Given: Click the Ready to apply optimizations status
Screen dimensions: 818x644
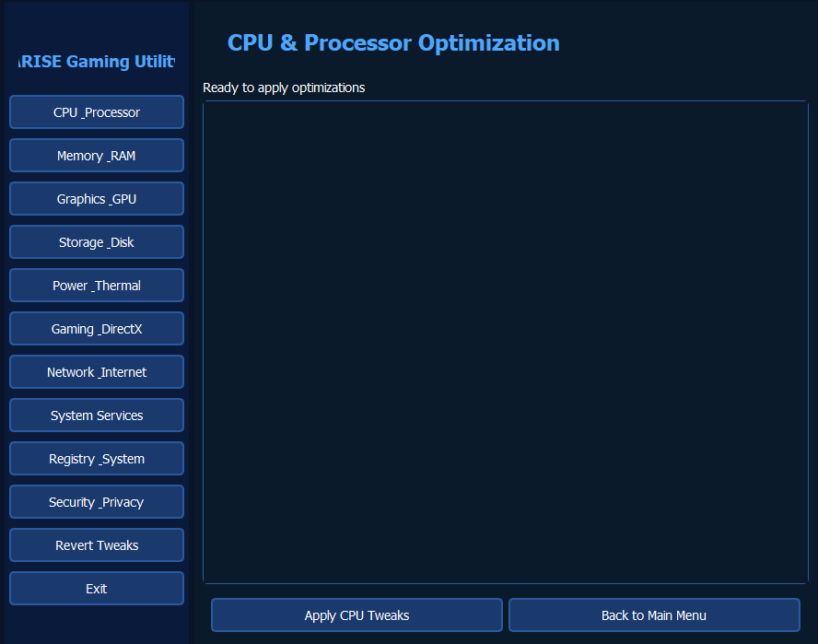Looking at the screenshot, I should [284, 88].
